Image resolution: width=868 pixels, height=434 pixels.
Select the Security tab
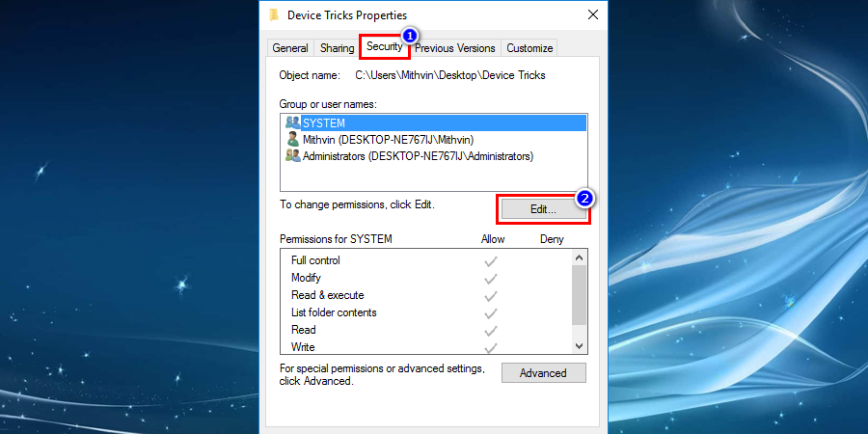pyautogui.click(x=384, y=46)
